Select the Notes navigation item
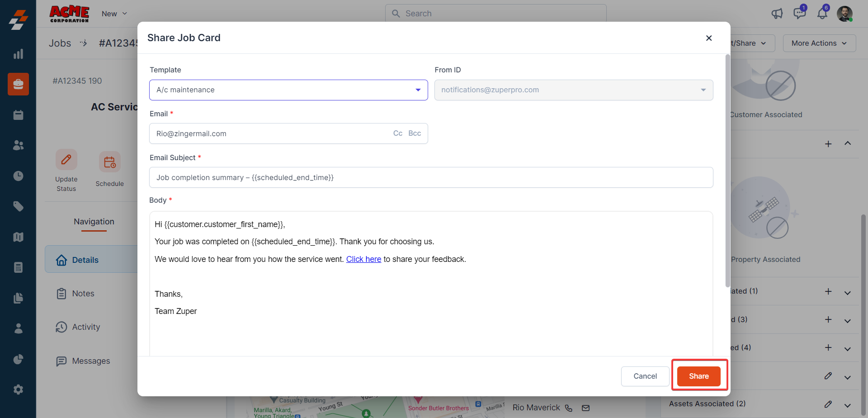This screenshot has height=418, width=868. [83, 294]
